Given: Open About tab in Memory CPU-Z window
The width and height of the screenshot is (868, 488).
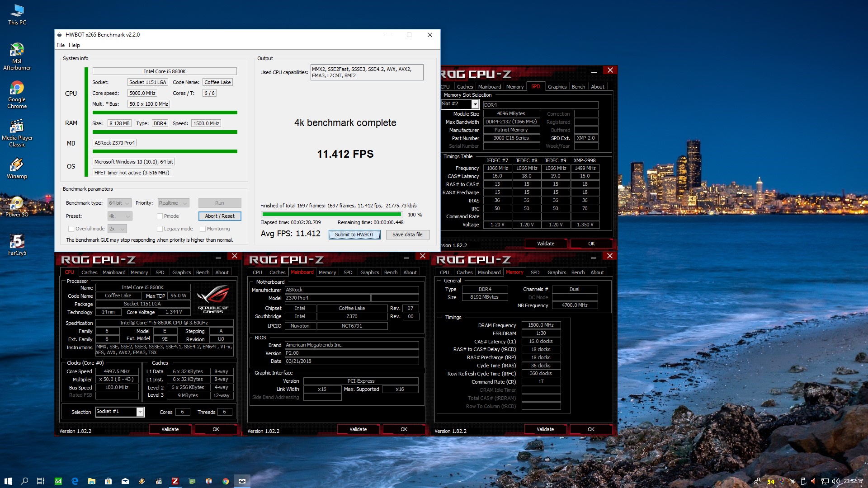Looking at the screenshot, I should point(597,272).
